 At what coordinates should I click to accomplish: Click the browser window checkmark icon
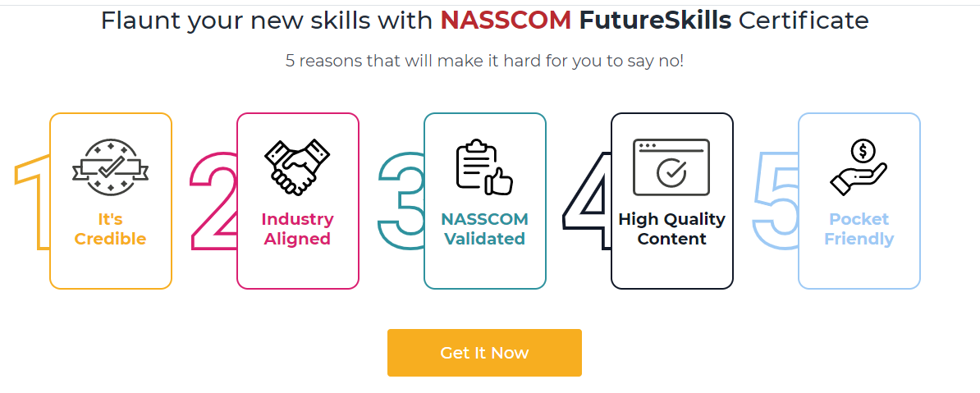[x=671, y=167]
